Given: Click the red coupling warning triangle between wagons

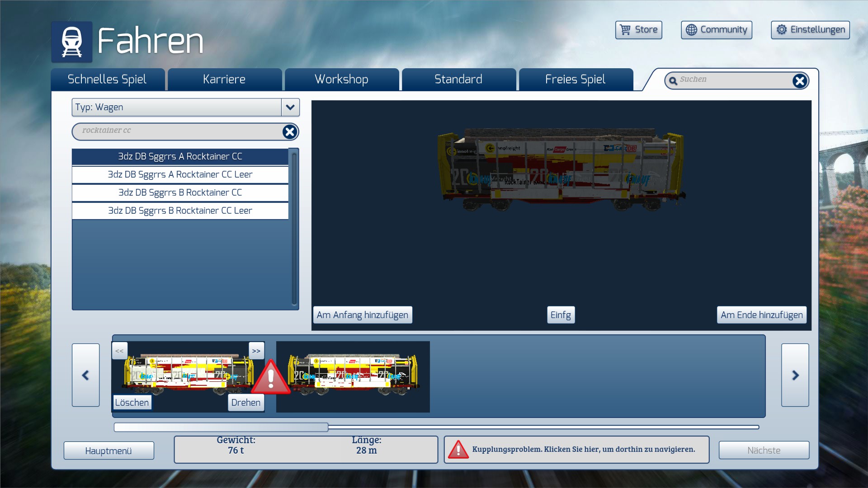Looking at the screenshot, I should coord(271,377).
